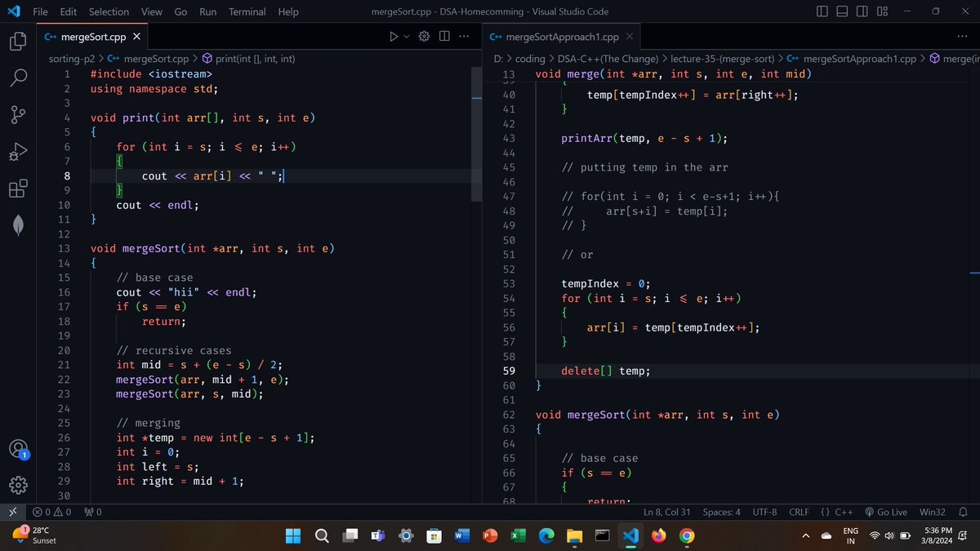
Task: Click DSA-C++(The Change) breadcrumb
Action: pyautogui.click(x=609, y=59)
